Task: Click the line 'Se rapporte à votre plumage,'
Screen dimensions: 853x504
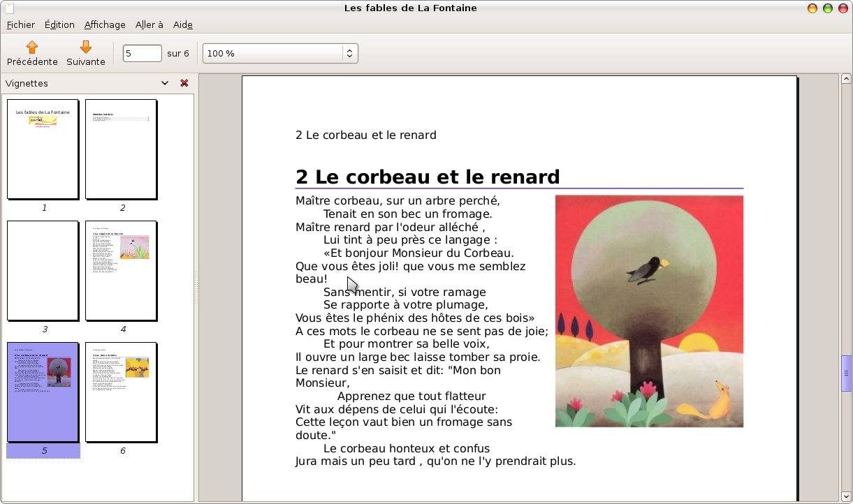Action: [x=406, y=305]
